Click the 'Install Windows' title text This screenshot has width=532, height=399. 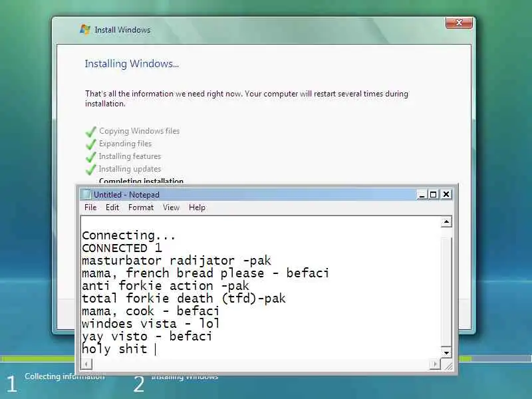click(122, 30)
